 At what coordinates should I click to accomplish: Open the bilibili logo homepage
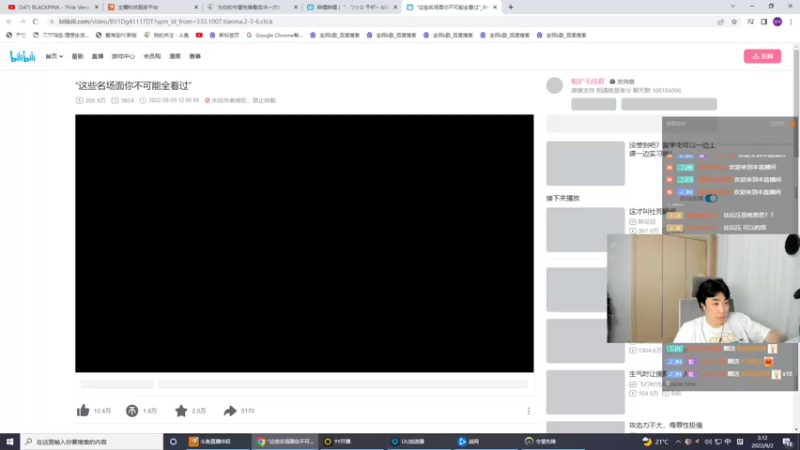[22, 56]
